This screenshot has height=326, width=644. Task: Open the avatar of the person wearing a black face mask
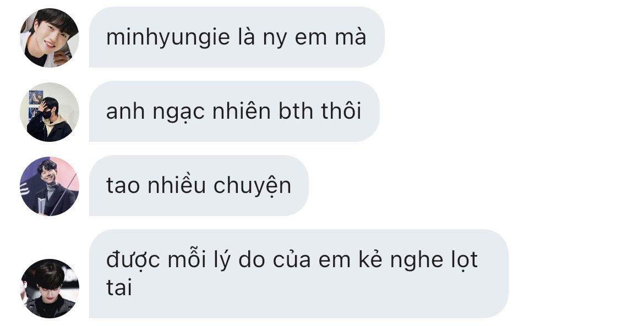(x=50, y=112)
